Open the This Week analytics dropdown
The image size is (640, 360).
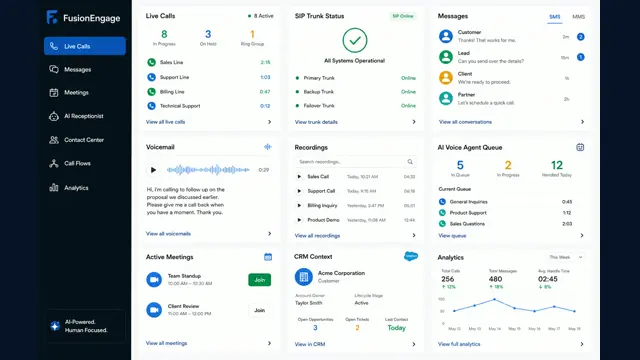(x=565, y=257)
